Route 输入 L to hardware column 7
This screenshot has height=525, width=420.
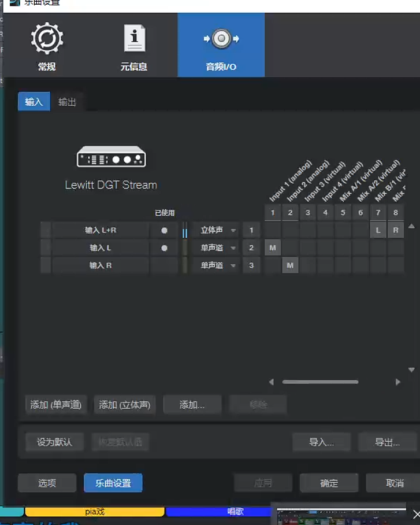378,248
